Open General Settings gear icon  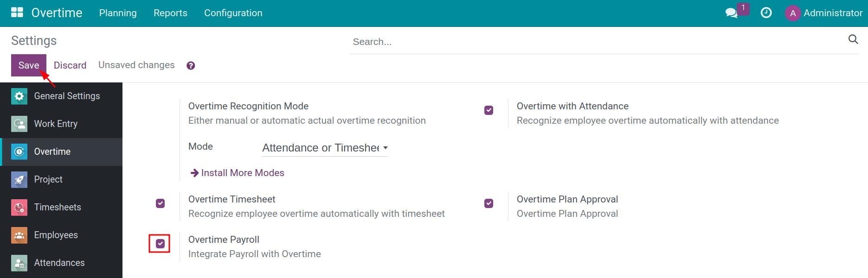[x=19, y=96]
